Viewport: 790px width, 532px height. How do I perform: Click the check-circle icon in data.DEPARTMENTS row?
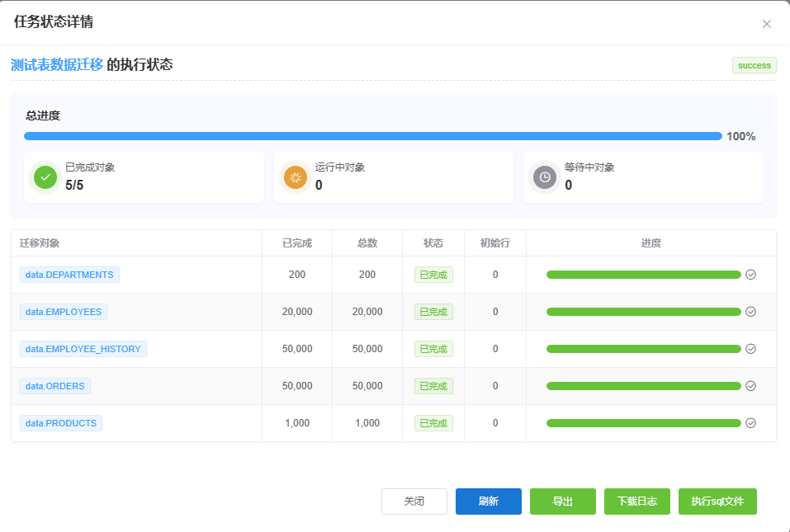pyautogui.click(x=750, y=275)
